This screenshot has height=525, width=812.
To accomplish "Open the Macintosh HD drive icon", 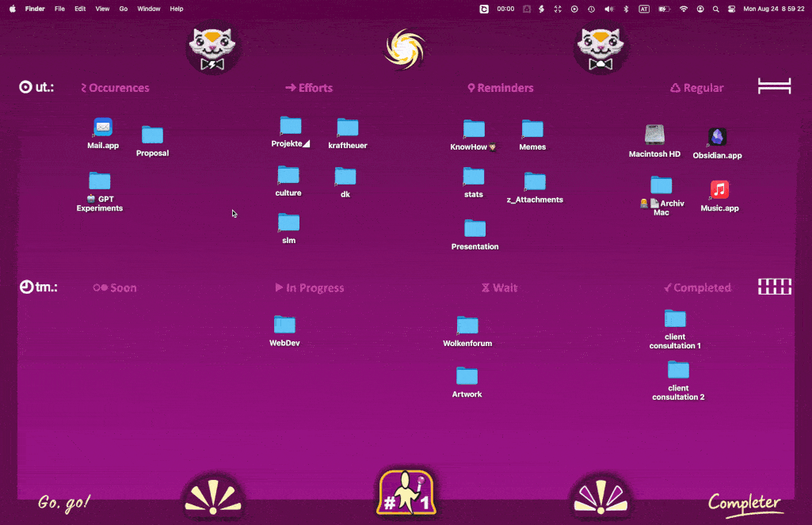I will click(654, 135).
